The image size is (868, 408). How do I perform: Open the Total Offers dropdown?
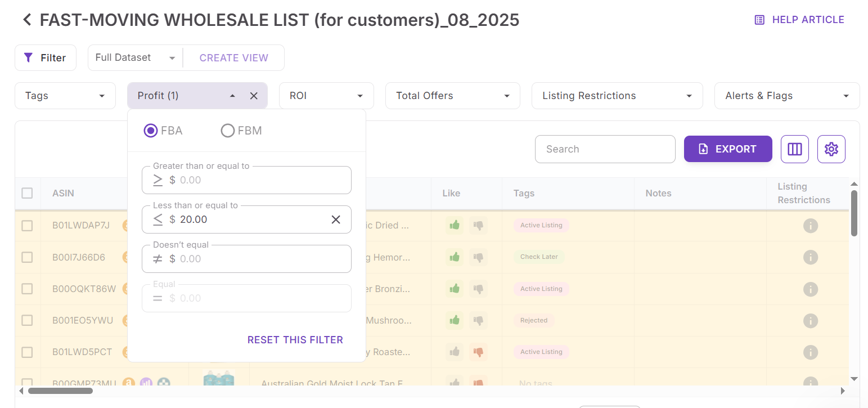tap(452, 96)
